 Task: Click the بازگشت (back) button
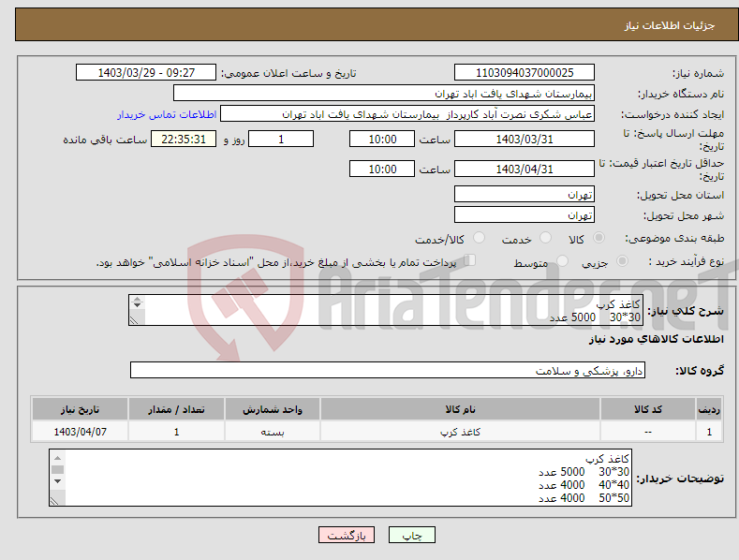[347, 535]
